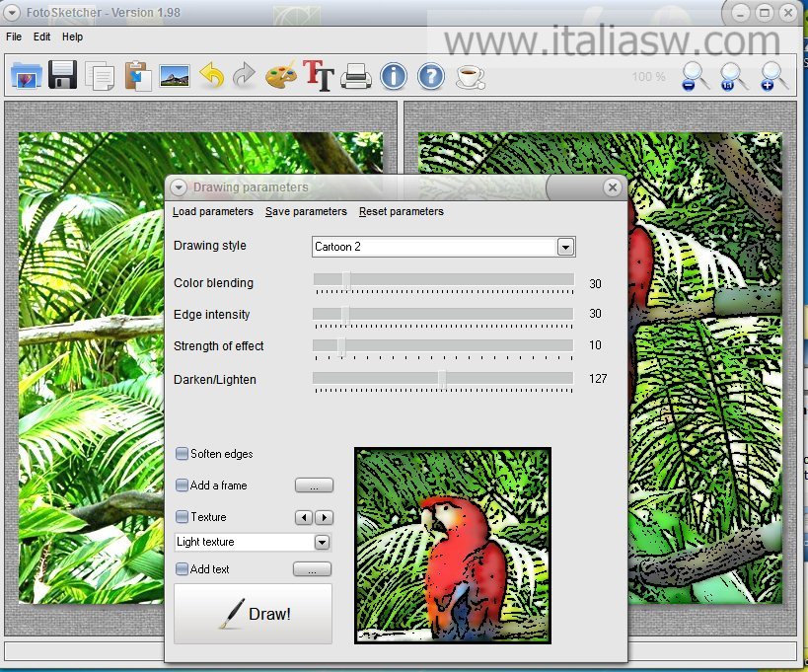Maximize the FotoSketcher window
Viewport: 808px width, 672px height.
(765, 14)
